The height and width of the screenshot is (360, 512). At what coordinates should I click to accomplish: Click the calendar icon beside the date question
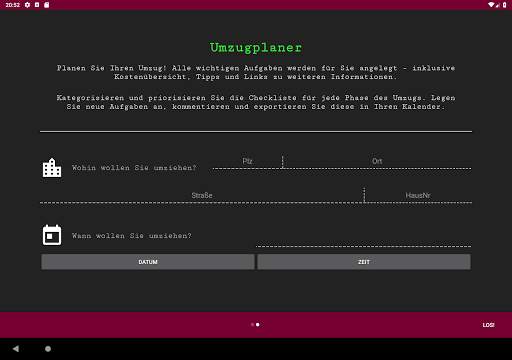pyautogui.click(x=52, y=235)
